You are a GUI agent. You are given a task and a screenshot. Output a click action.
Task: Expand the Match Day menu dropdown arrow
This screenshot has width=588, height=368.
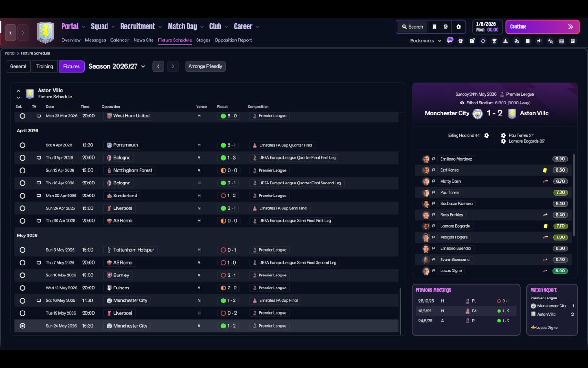[202, 27]
